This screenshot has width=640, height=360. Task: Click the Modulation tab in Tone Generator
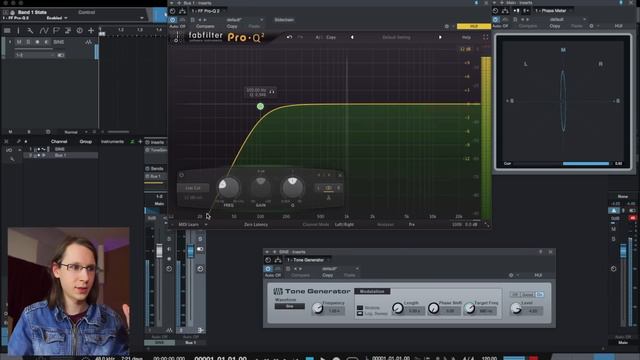(372, 291)
